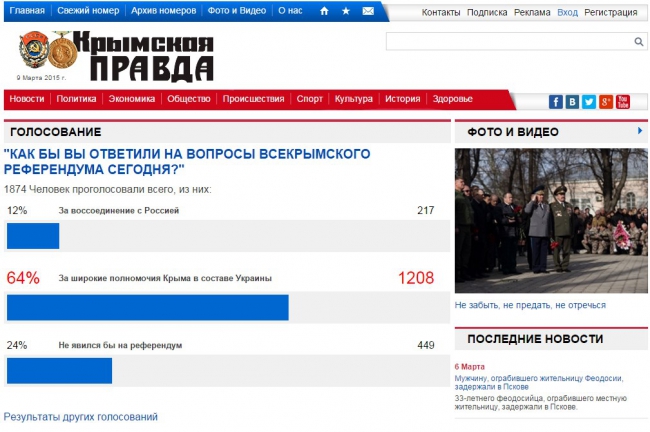Click the 64% Украины result bar
Screen dimensions: 650x432
[148, 307]
